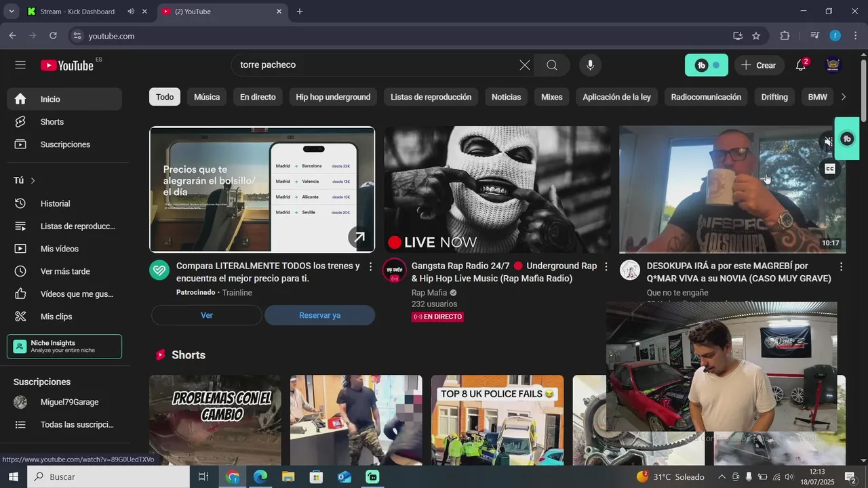Select the Todo filter chip
Viewport: 868px width, 488px height.
coord(165,97)
